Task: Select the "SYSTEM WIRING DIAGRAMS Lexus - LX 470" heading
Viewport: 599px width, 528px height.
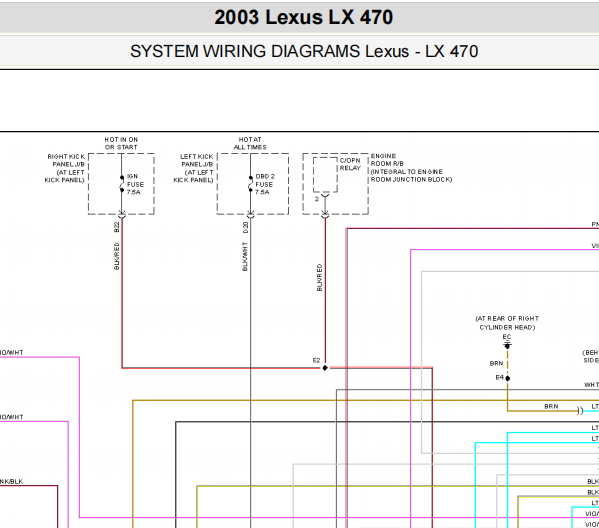Action: pos(304,51)
